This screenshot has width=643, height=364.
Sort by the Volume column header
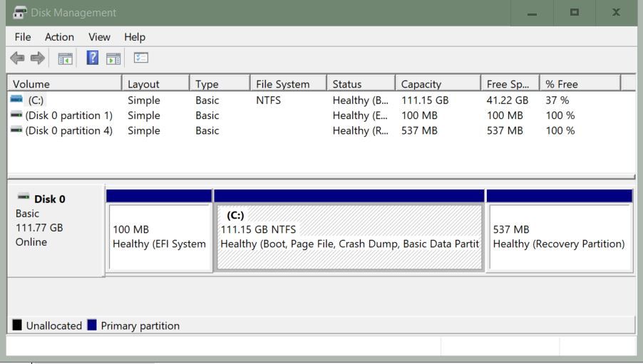pos(64,84)
